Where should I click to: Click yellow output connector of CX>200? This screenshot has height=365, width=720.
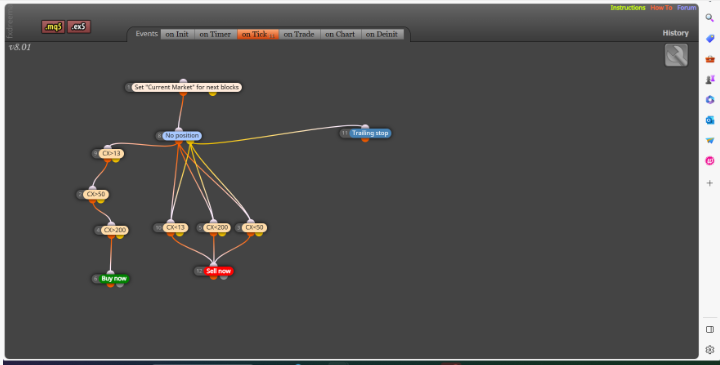tap(120, 236)
